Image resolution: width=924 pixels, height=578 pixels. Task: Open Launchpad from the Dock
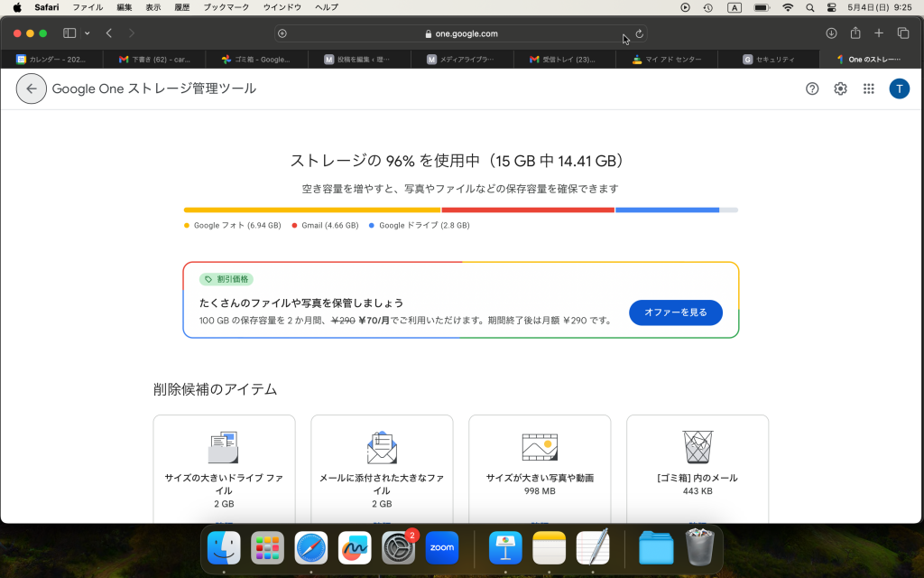(x=267, y=548)
